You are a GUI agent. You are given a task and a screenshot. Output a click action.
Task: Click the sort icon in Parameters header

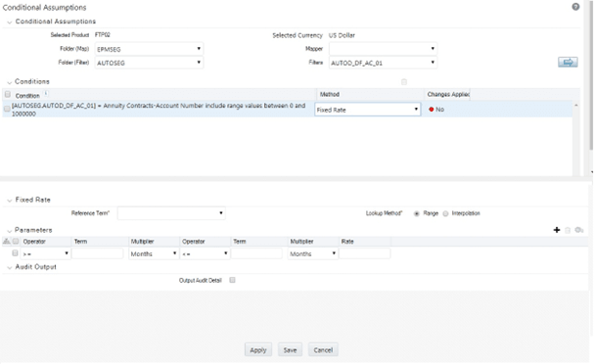pyautogui.click(x=6, y=241)
